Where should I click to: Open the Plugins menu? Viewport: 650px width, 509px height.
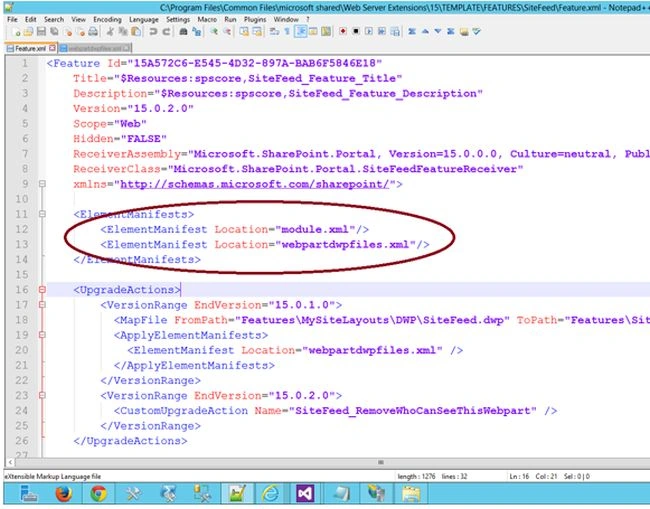pyautogui.click(x=255, y=19)
